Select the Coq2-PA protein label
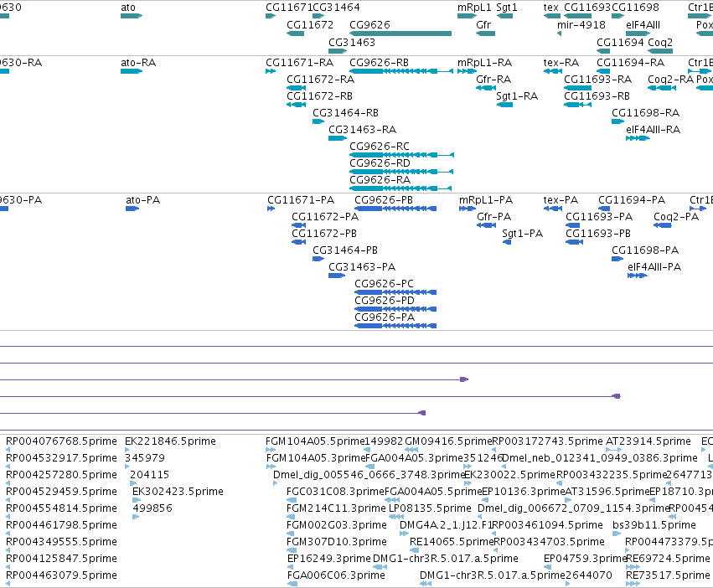This screenshot has height=588, width=713. pos(676,217)
